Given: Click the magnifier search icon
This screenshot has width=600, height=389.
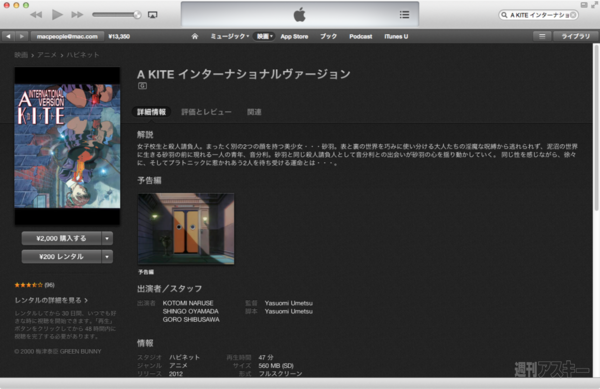Looking at the screenshot, I should click(x=504, y=15).
